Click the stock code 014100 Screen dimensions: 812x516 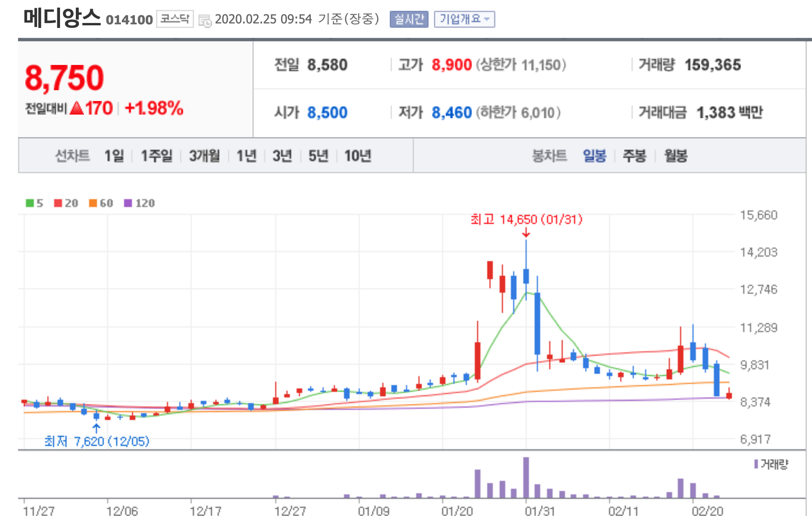coord(129,20)
